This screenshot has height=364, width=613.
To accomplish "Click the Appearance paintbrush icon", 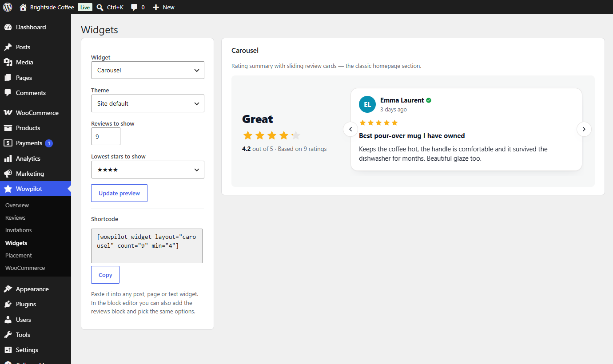I will click(x=8, y=289).
